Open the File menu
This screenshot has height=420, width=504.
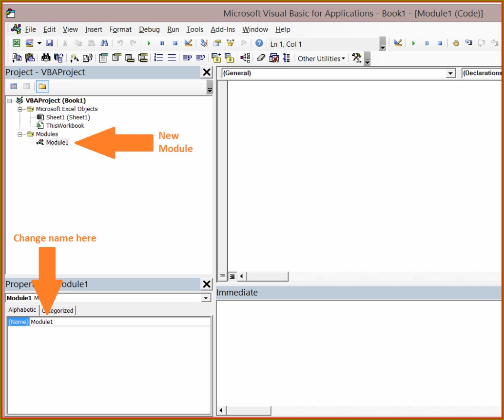click(31, 30)
